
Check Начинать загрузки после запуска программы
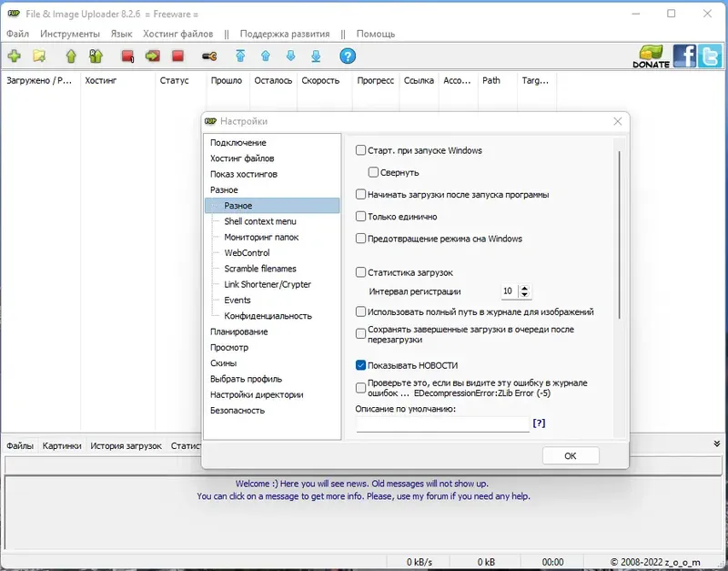click(x=360, y=194)
